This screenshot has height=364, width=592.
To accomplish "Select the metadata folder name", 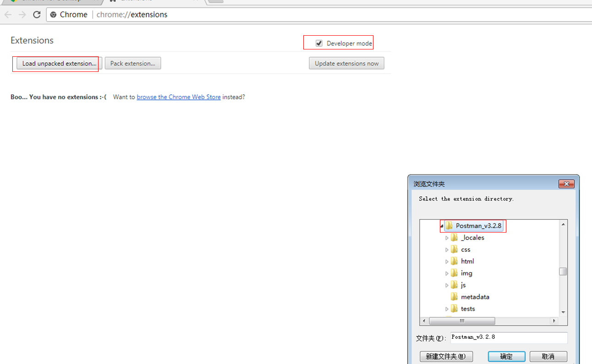I will coord(475,297).
